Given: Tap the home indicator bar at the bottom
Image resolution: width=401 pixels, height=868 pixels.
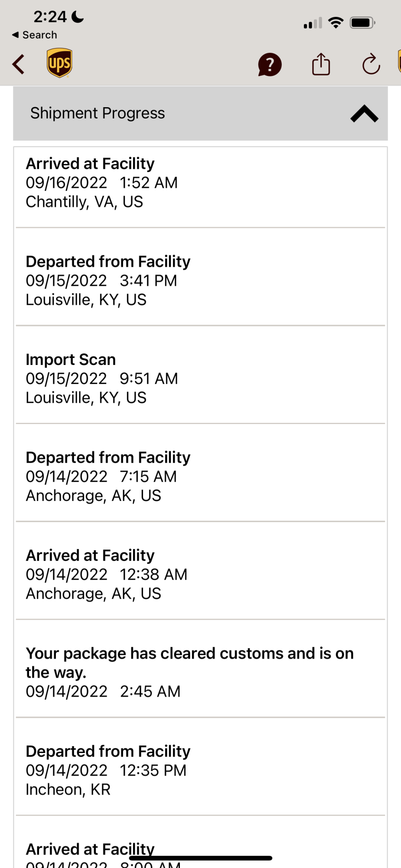Looking at the screenshot, I should pyautogui.click(x=200, y=858).
